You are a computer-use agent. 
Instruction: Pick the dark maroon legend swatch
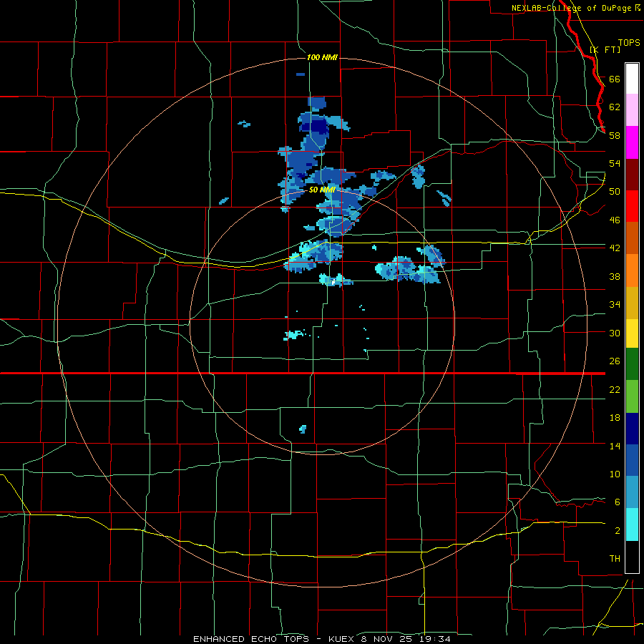632,174
